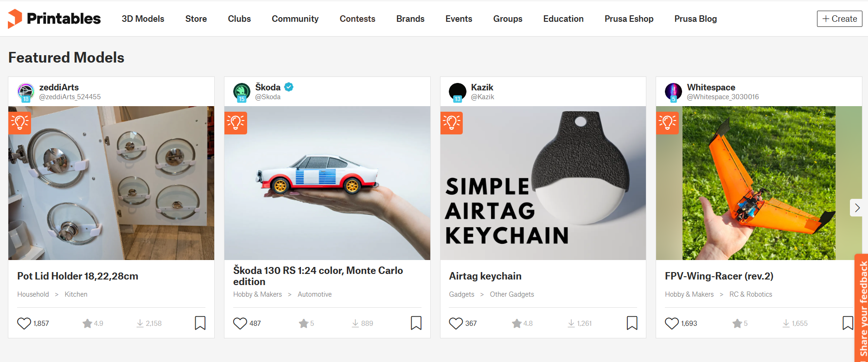The image size is (868, 362).
Task: Show next featured models with arrow
Action: 857,208
